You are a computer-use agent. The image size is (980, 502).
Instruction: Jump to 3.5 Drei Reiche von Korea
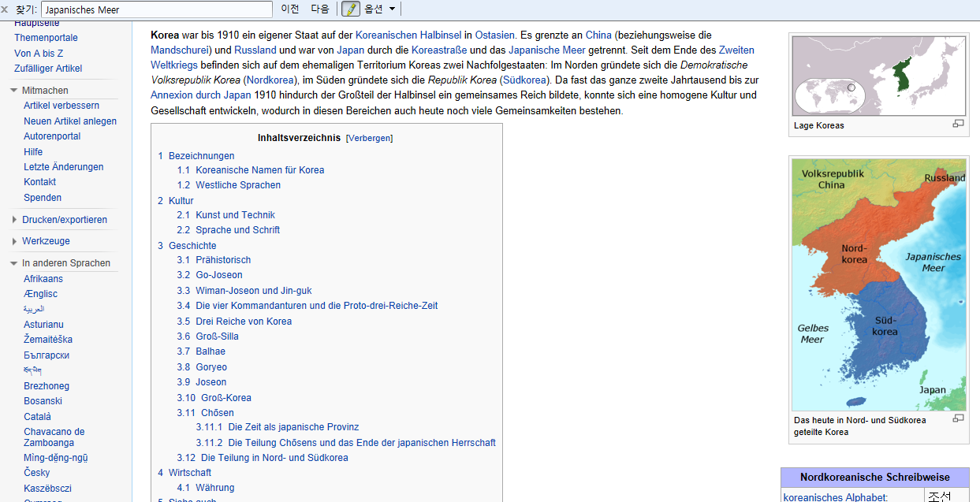click(234, 322)
